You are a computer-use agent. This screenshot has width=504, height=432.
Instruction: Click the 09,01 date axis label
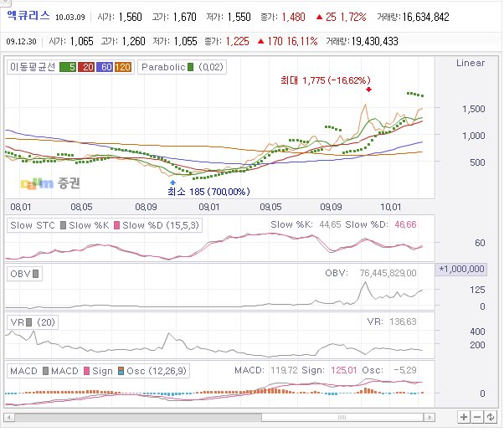pyautogui.click(x=209, y=207)
